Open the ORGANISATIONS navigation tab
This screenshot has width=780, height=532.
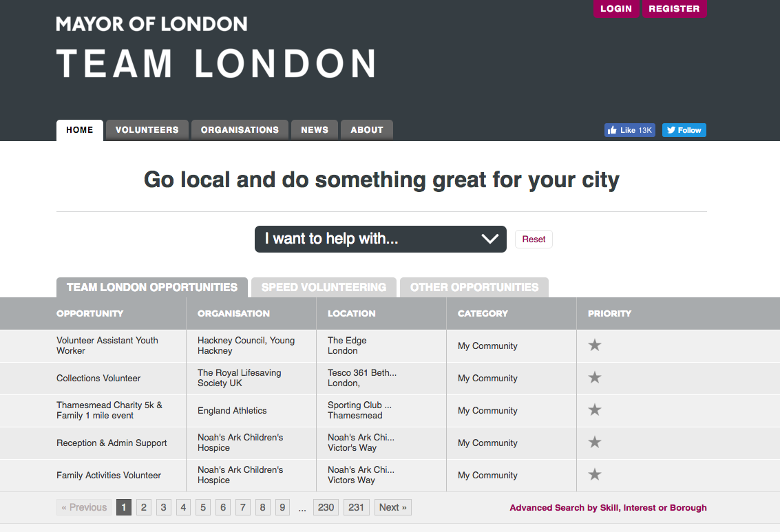click(240, 130)
